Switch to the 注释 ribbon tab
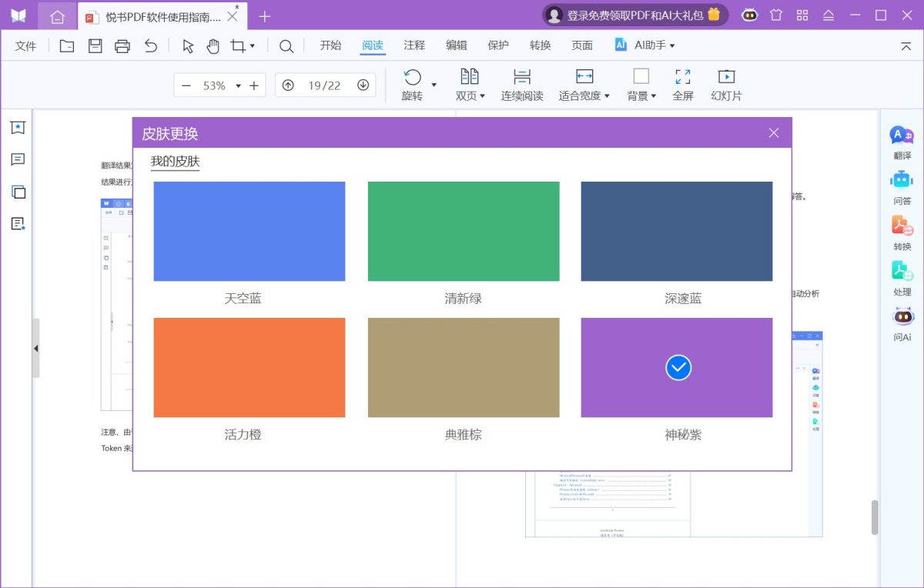 (x=414, y=45)
